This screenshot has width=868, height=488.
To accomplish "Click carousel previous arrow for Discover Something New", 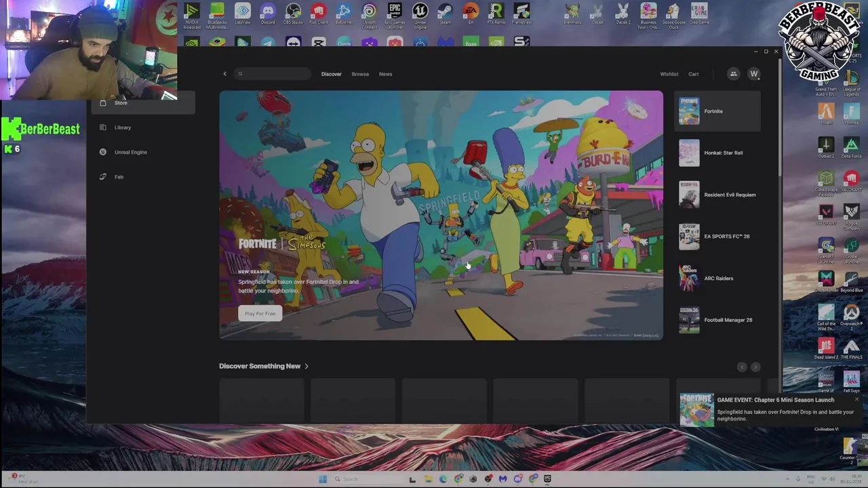I will (742, 367).
